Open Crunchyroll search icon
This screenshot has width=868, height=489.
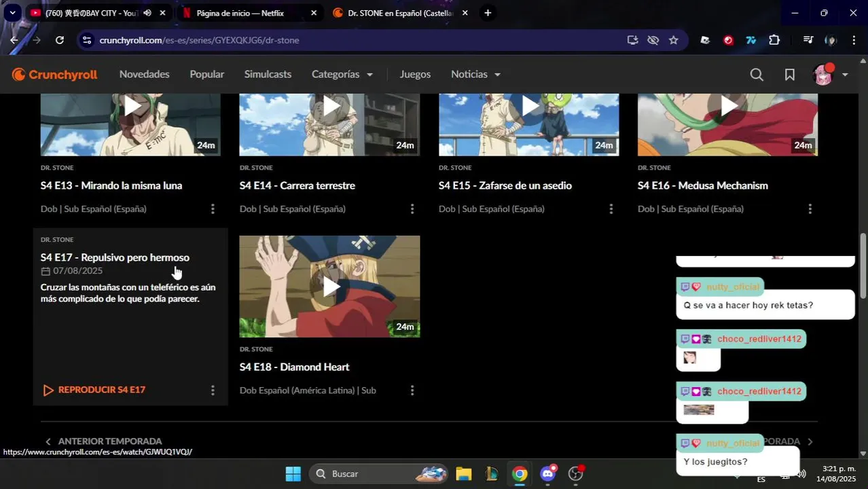pos(757,75)
